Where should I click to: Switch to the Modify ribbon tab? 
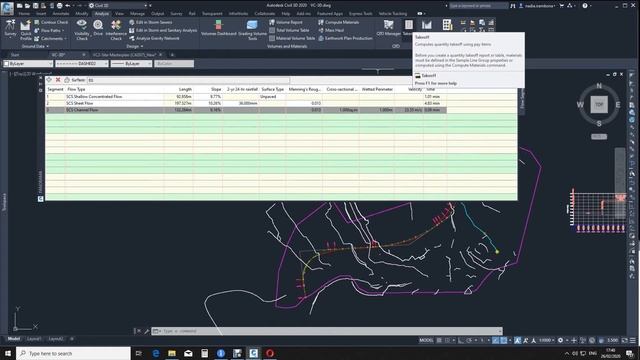point(82,13)
